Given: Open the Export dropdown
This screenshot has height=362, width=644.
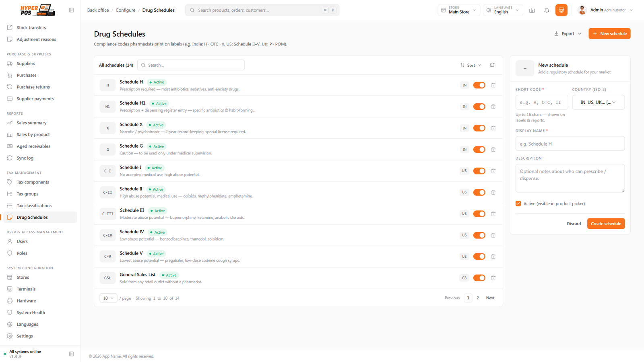Looking at the screenshot, I should click(x=568, y=34).
